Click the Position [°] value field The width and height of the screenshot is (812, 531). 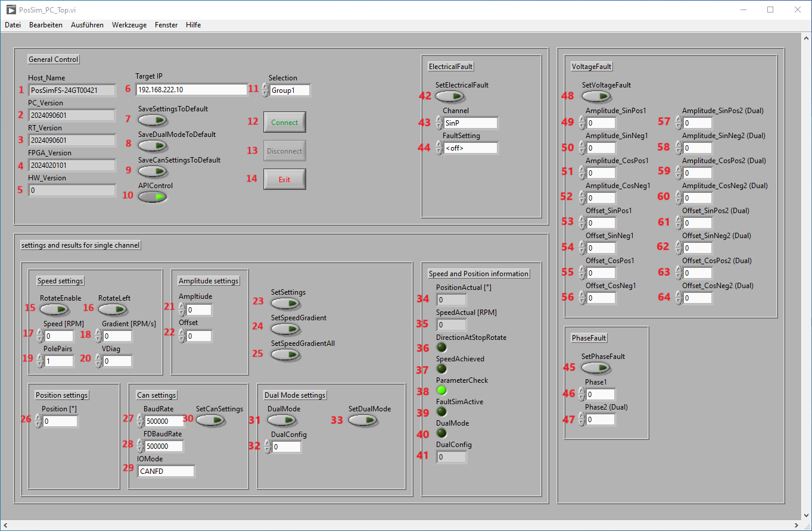60,421
